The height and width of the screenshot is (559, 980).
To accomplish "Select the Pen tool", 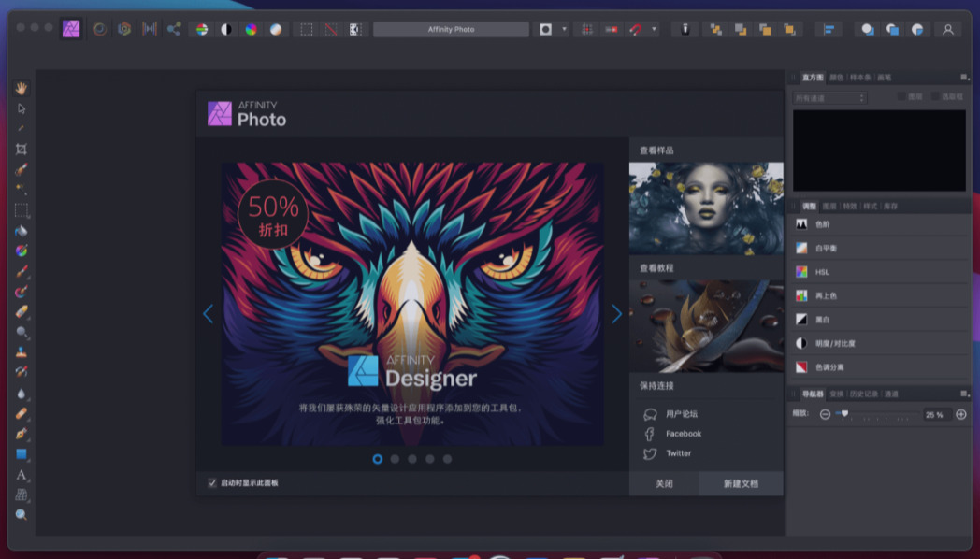I will 22,433.
